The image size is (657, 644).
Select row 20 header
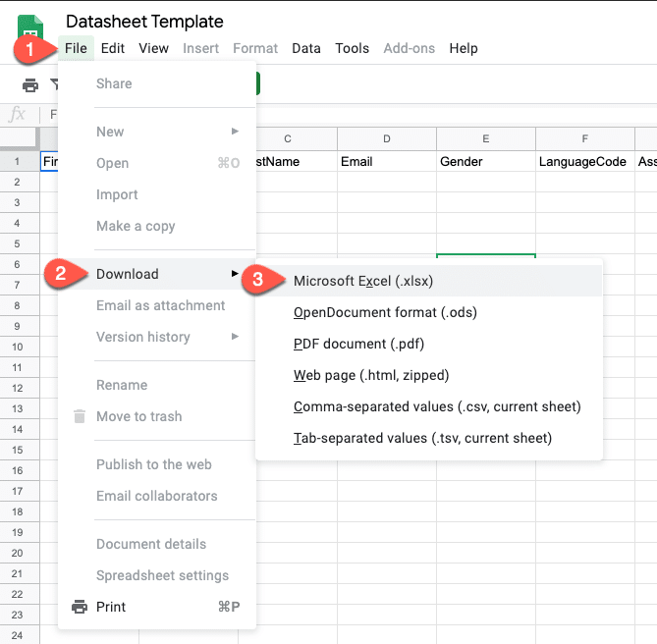coord(20,553)
